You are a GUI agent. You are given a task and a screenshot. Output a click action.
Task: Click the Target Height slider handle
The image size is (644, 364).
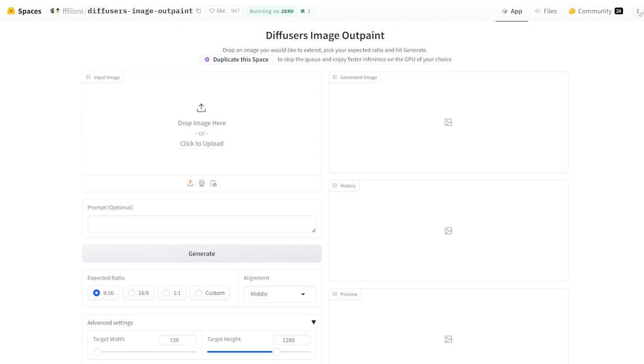[x=276, y=352]
